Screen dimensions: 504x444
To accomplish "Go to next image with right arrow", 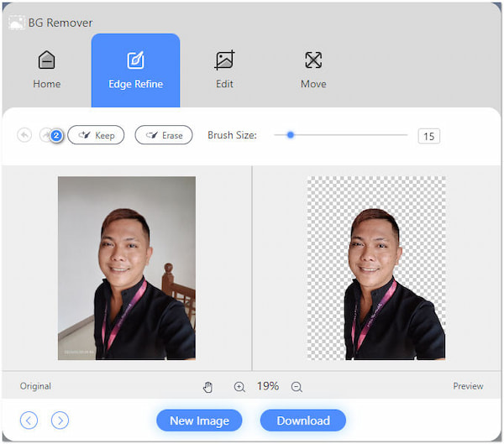I will tap(60, 420).
